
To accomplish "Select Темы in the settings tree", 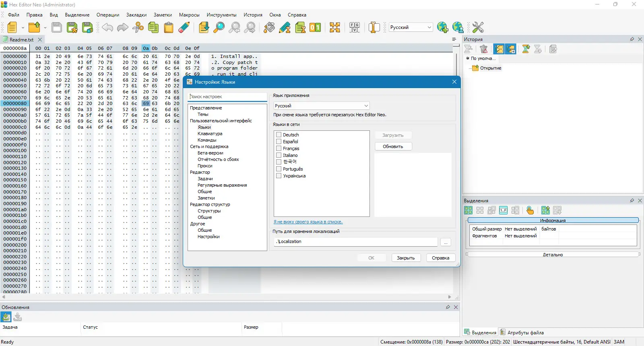I will pos(203,114).
